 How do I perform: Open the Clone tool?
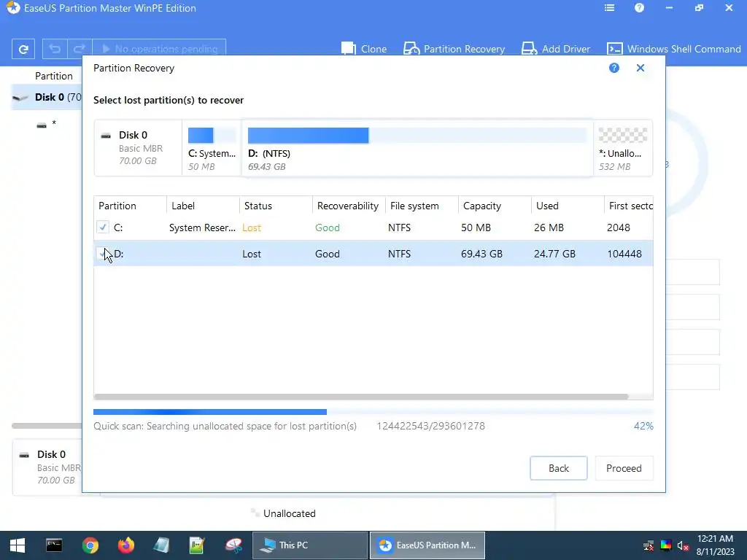pyautogui.click(x=364, y=49)
